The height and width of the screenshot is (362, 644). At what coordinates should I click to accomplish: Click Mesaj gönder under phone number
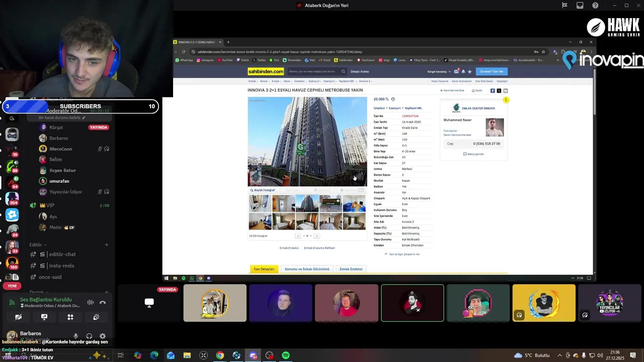point(473,154)
